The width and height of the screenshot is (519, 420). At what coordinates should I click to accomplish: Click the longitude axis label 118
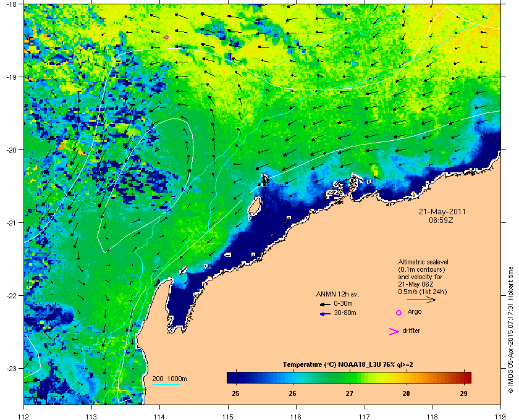click(432, 416)
